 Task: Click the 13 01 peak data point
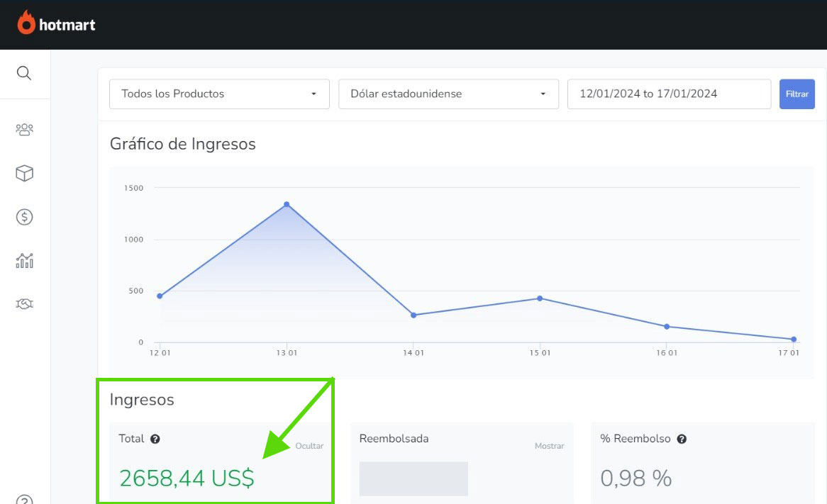287,204
